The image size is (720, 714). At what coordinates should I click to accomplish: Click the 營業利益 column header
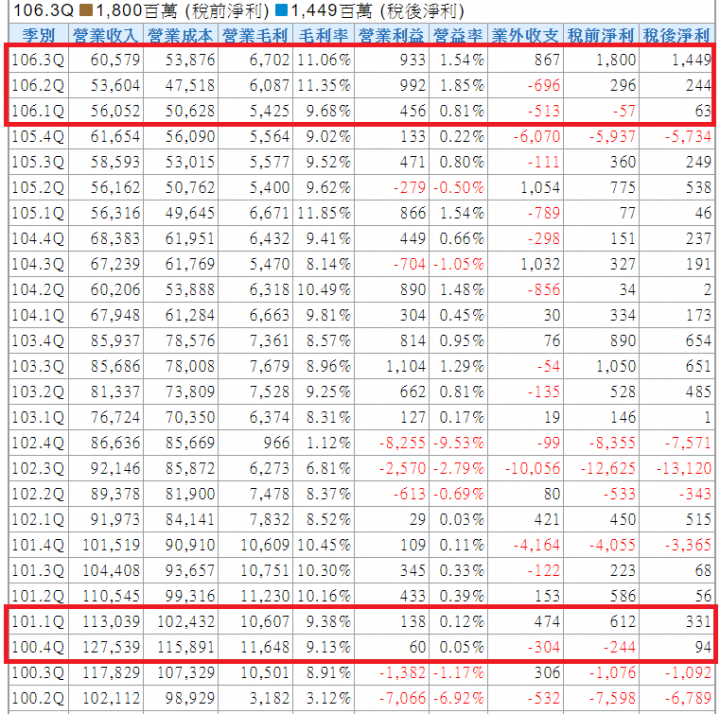pos(391,35)
